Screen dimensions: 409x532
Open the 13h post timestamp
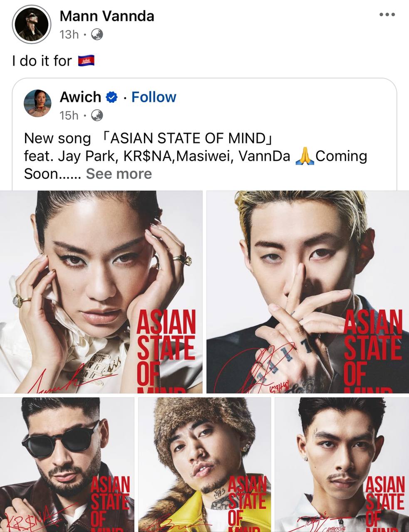point(69,34)
